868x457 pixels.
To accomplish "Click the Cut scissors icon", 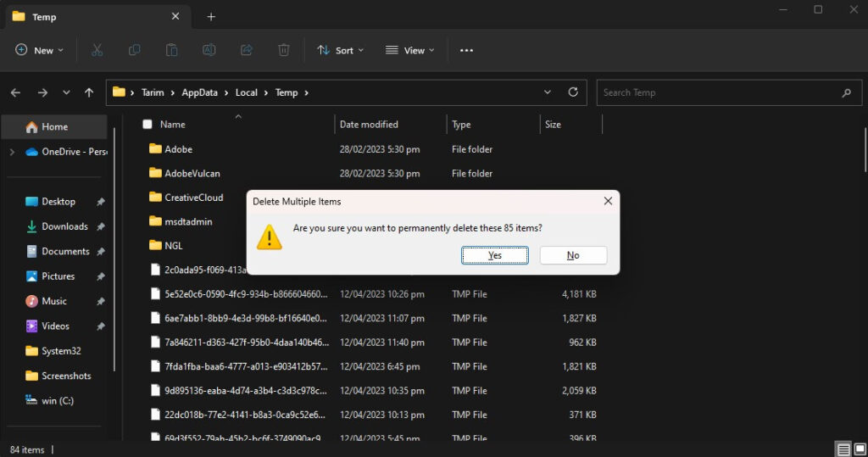I will pyautogui.click(x=97, y=50).
